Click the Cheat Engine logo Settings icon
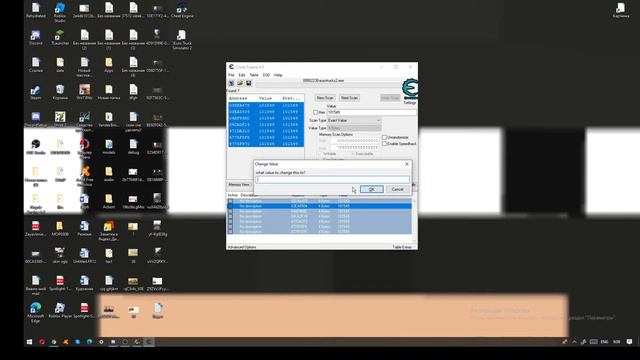The image size is (640, 360). tap(410, 89)
